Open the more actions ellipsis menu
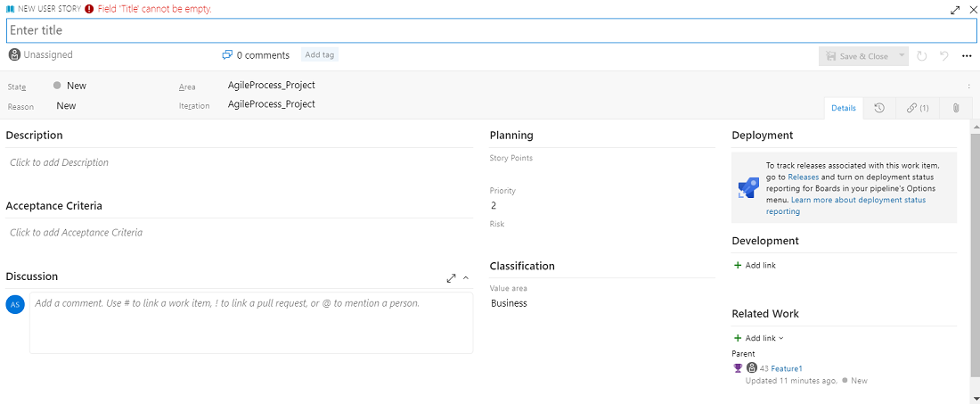Screen dimensions: 980x404 pyautogui.click(x=967, y=56)
